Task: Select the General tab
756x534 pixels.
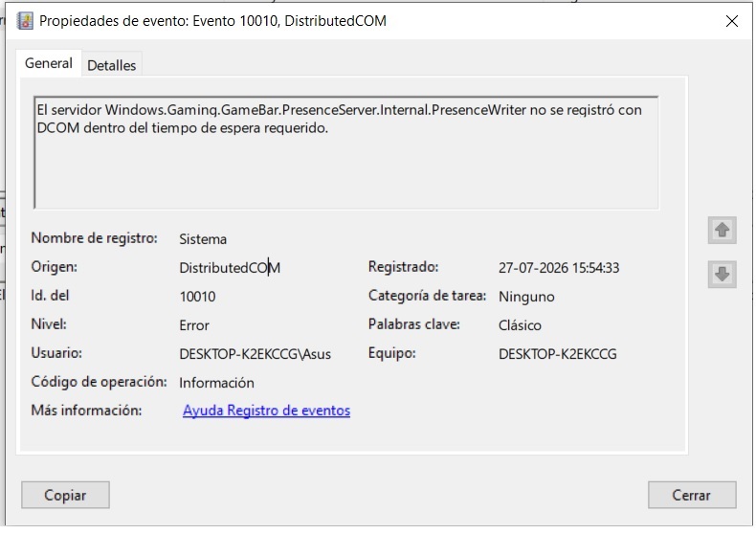Action: tap(49, 63)
